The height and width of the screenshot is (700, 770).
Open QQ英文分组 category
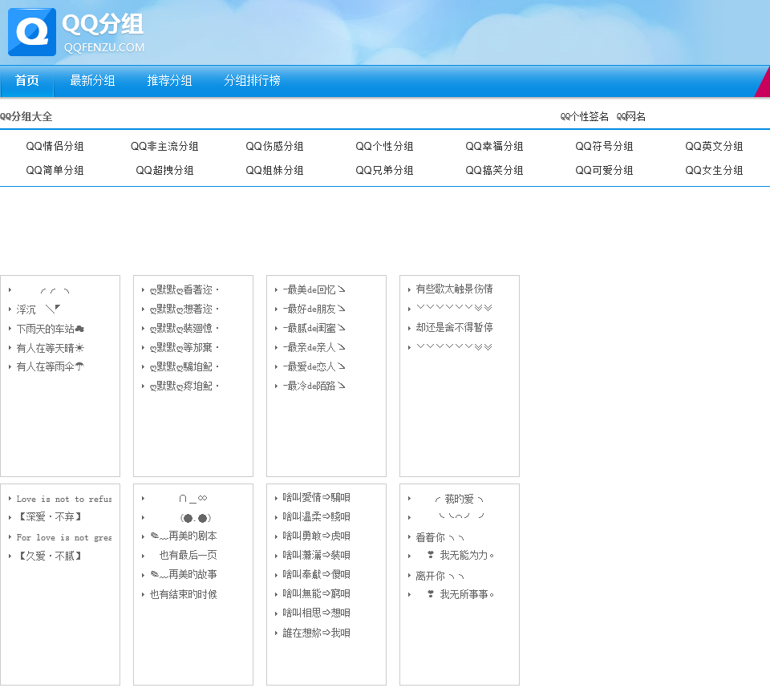pyautogui.click(x=714, y=146)
